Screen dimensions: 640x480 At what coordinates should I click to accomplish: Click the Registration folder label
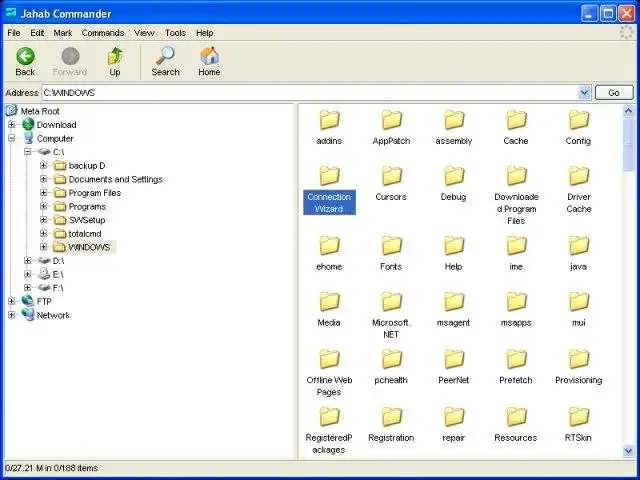(391, 438)
